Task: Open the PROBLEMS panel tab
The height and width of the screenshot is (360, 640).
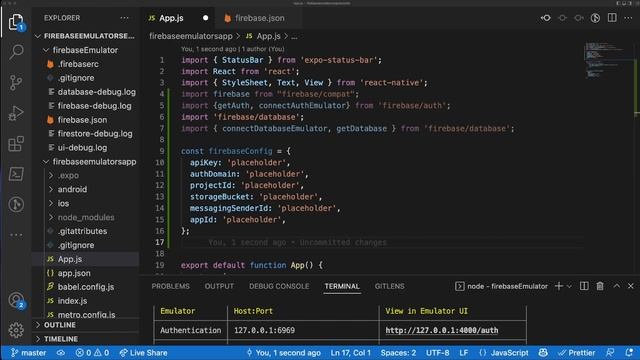Action: click(x=171, y=286)
